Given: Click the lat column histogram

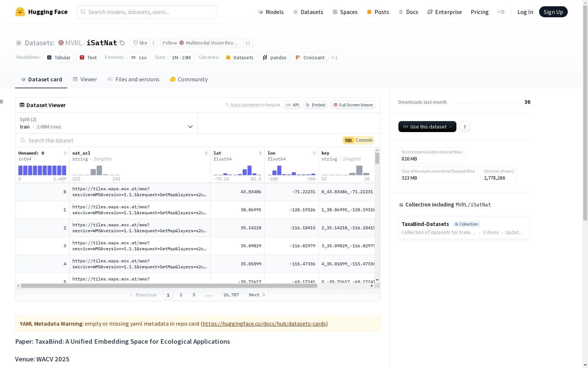Looking at the screenshot, I should (x=237, y=170).
